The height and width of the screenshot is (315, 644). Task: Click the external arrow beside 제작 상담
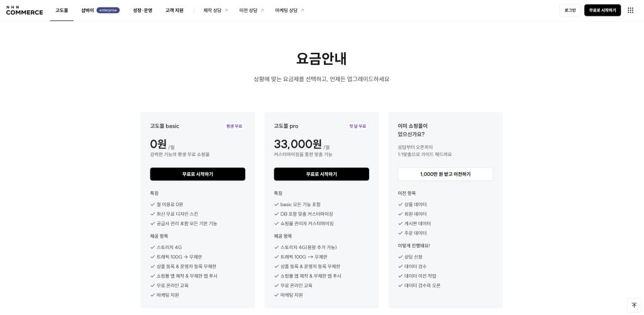(x=226, y=10)
